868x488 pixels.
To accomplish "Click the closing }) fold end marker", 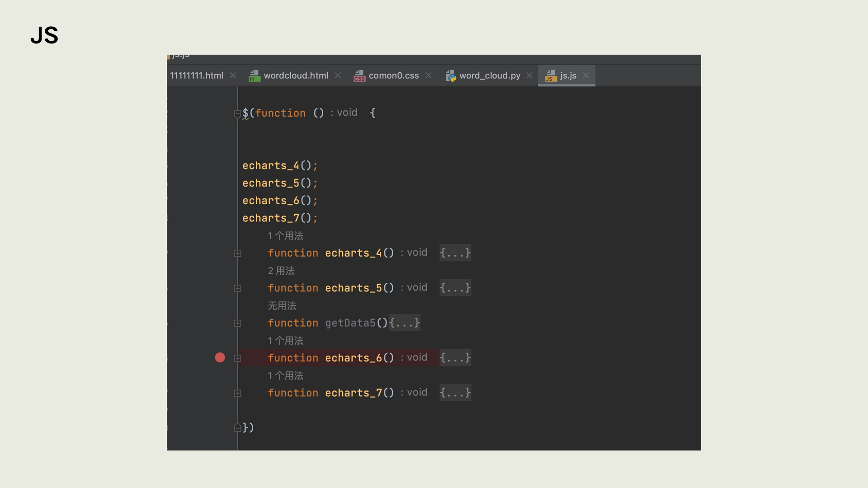I will [x=237, y=427].
